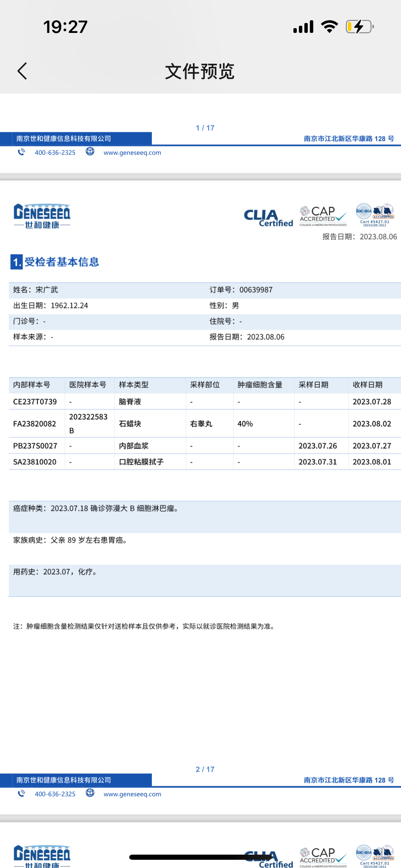Tap the home indicator bar at bottom
The height and width of the screenshot is (868, 401).
pos(200,857)
